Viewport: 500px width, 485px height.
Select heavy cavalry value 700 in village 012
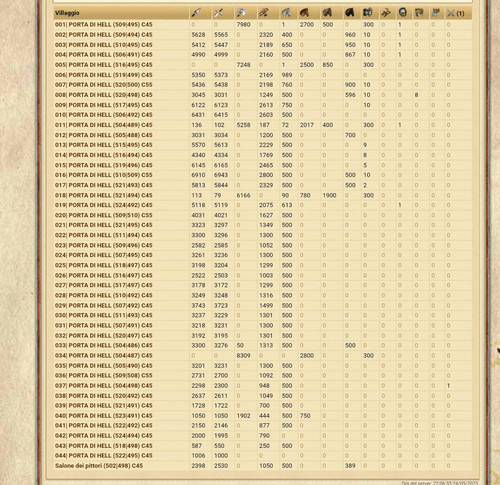tap(350, 135)
